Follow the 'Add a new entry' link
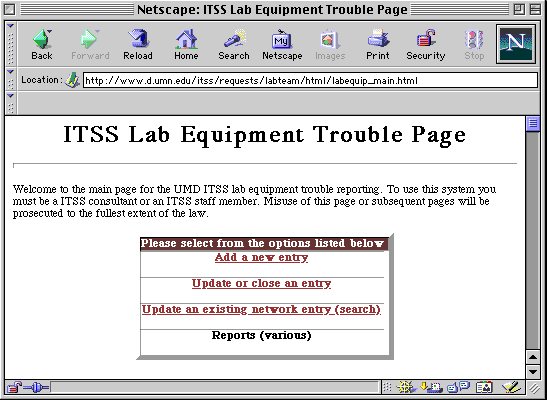 (261, 257)
